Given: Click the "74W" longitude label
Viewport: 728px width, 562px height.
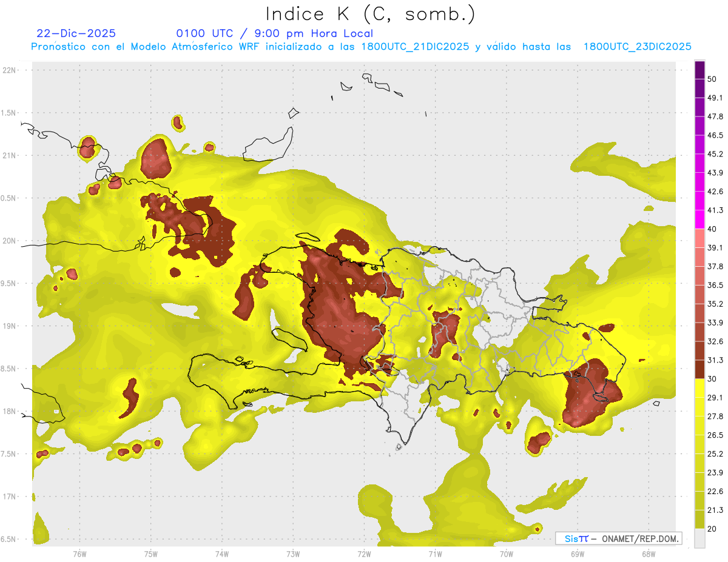Looking at the screenshot, I should [221, 554].
